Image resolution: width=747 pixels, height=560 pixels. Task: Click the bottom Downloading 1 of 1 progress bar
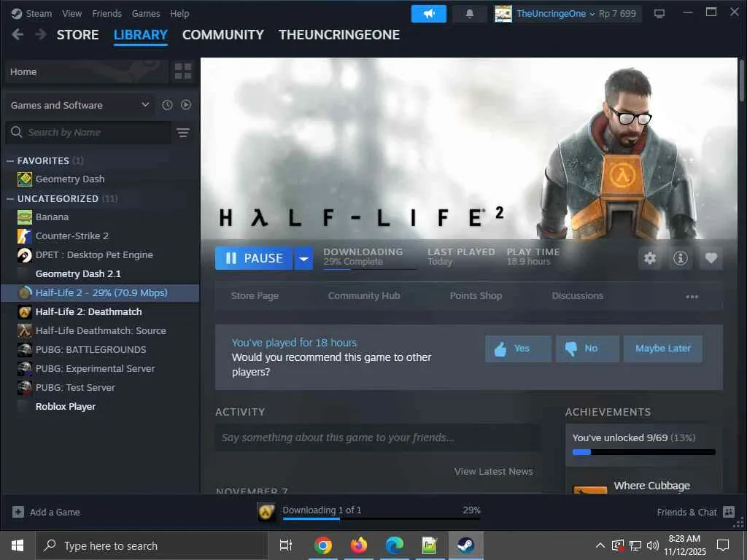pyautogui.click(x=382, y=518)
